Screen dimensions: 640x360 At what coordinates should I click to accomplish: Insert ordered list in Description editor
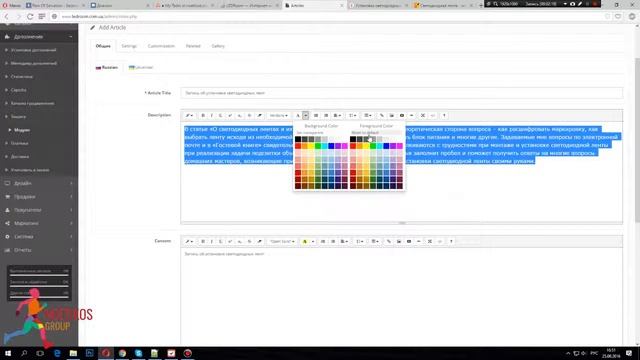(326, 116)
